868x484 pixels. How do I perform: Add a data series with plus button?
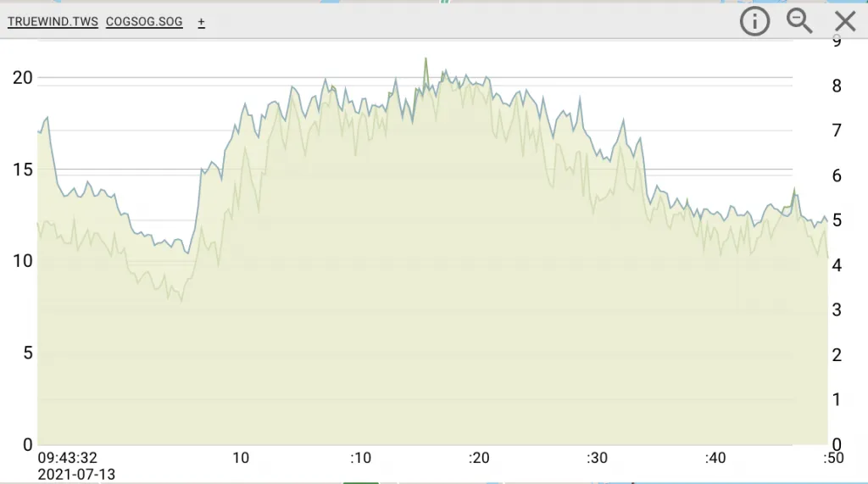point(202,22)
